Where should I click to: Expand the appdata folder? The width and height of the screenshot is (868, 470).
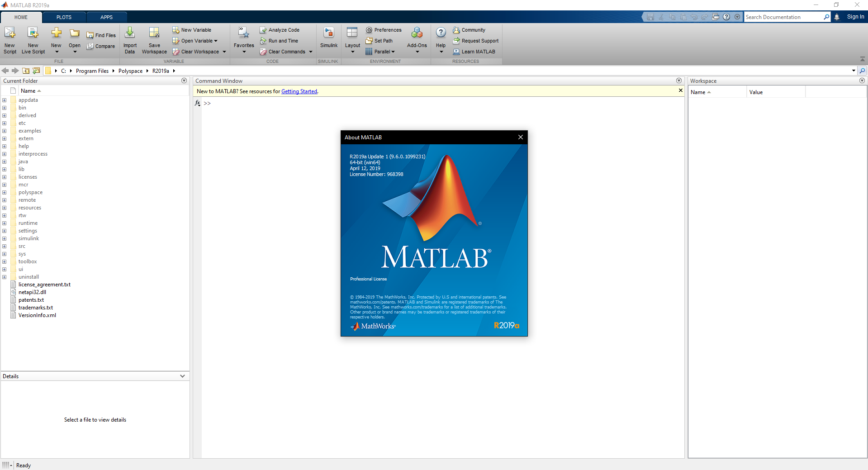click(x=4, y=100)
